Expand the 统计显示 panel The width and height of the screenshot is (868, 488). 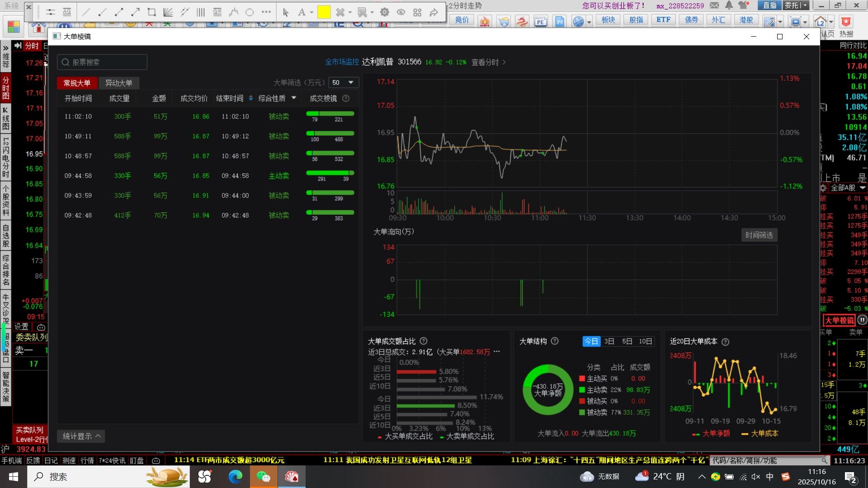(x=81, y=436)
